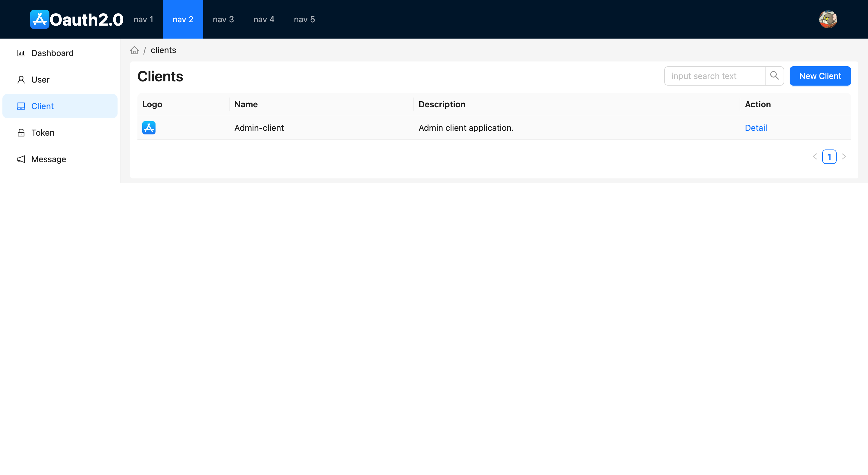Click the New Client button
Image resolution: width=868 pixels, height=475 pixels.
820,75
